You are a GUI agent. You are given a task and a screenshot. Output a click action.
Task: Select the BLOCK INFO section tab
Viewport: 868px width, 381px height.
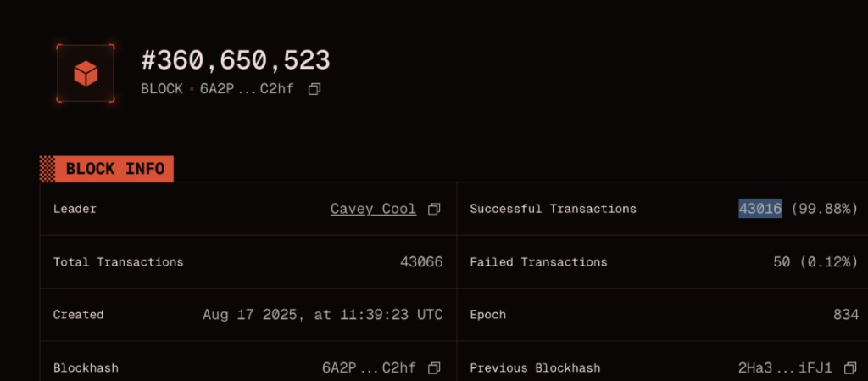[114, 169]
